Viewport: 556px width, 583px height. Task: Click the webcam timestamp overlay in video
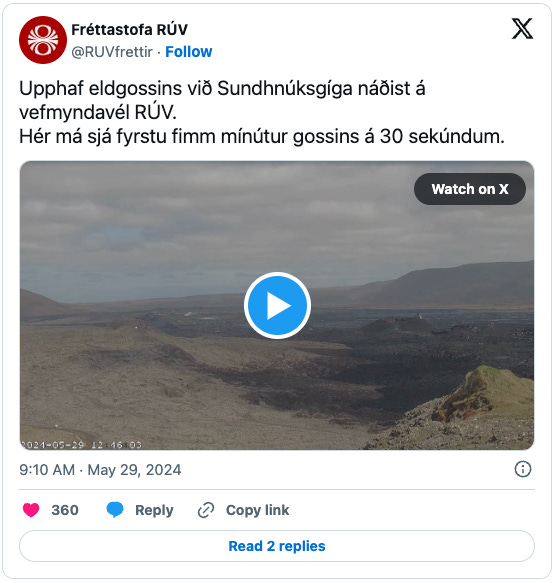tap(81, 445)
